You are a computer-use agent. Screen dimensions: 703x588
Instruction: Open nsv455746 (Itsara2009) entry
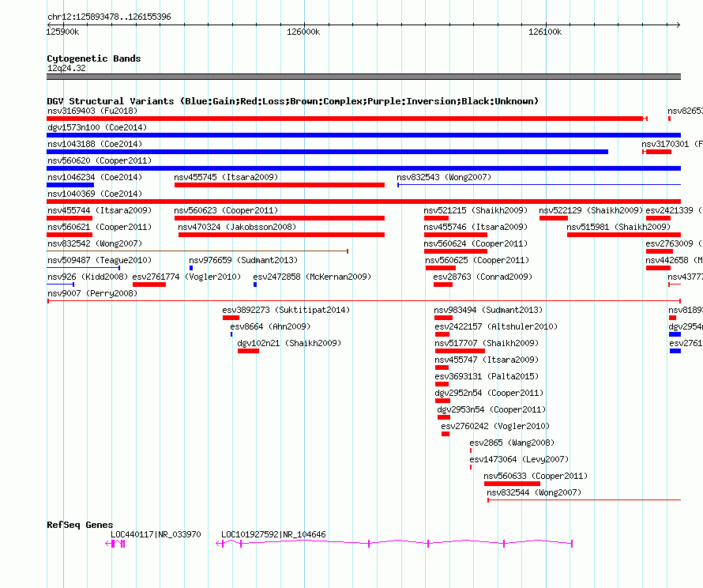click(x=476, y=227)
